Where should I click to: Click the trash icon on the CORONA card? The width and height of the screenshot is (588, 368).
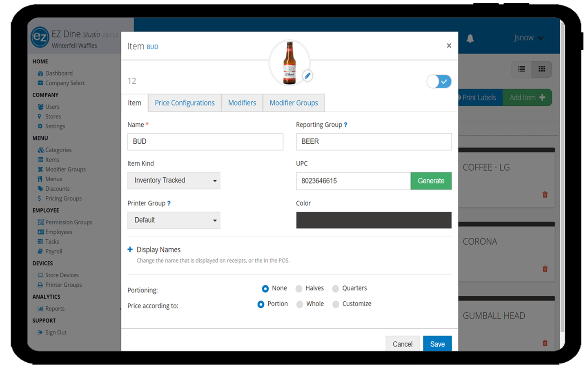pyautogui.click(x=545, y=269)
